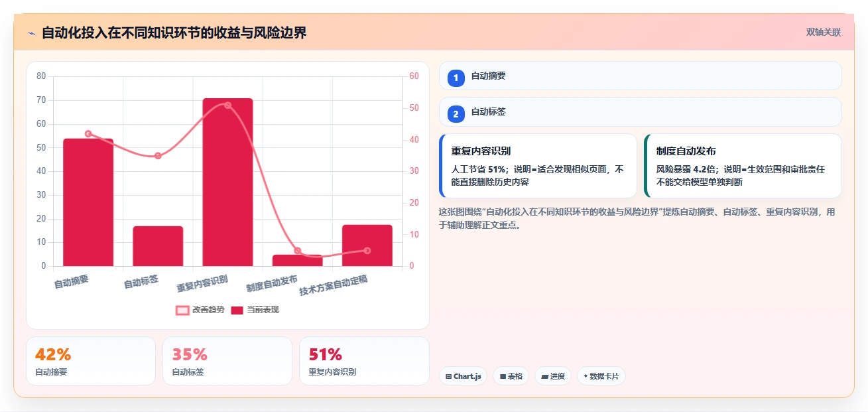Click the x-axis label 制度自动发布

(272, 283)
